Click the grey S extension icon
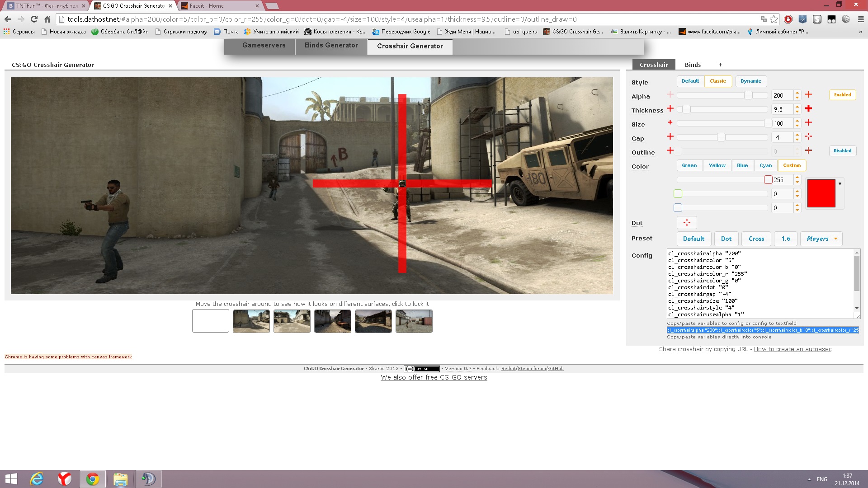The width and height of the screenshot is (868, 488). point(817,19)
